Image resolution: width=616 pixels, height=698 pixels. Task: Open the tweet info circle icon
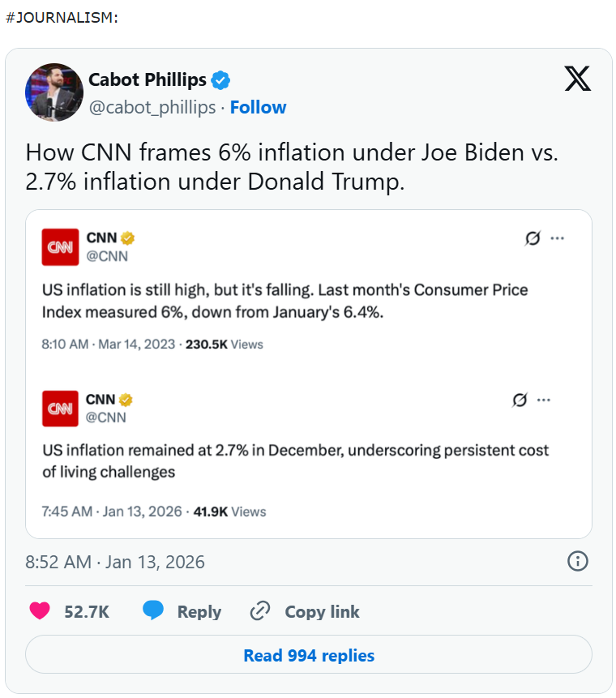[577, 561]
